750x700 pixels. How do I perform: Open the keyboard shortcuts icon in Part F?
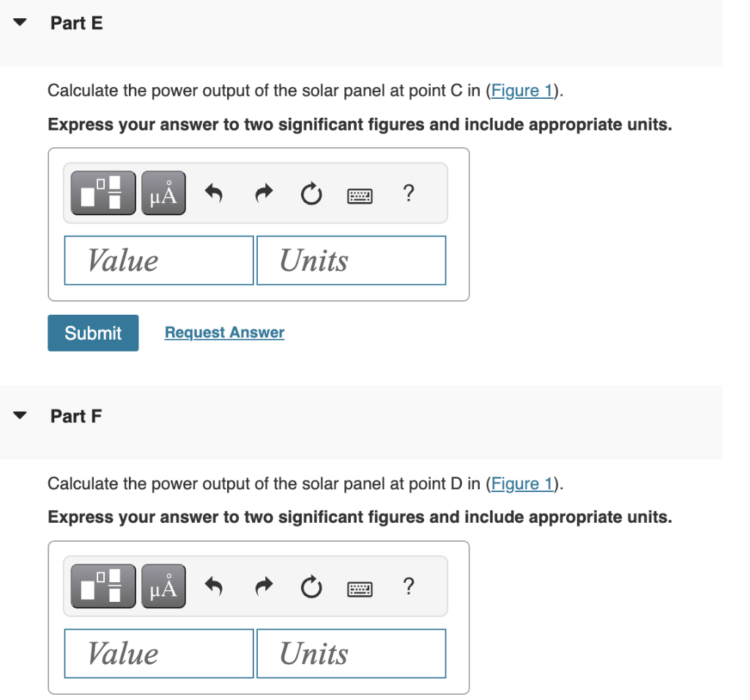360,588
